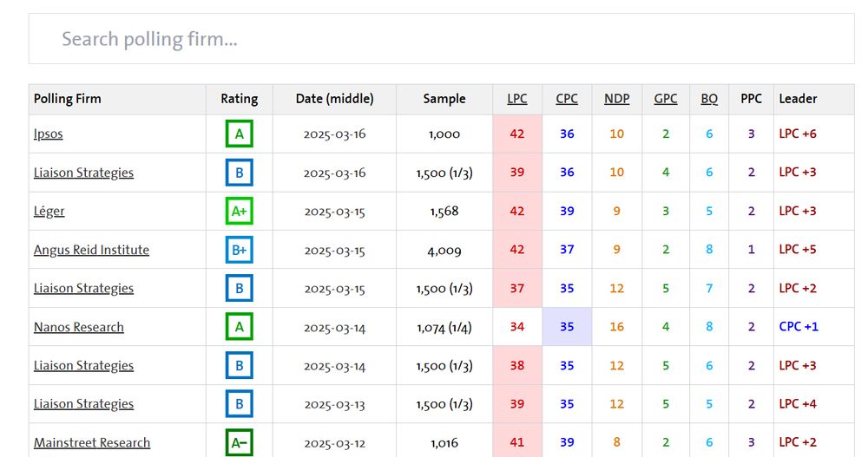Click the PPC column header
This screenshot has width=868, height=457.
(751, 99)
